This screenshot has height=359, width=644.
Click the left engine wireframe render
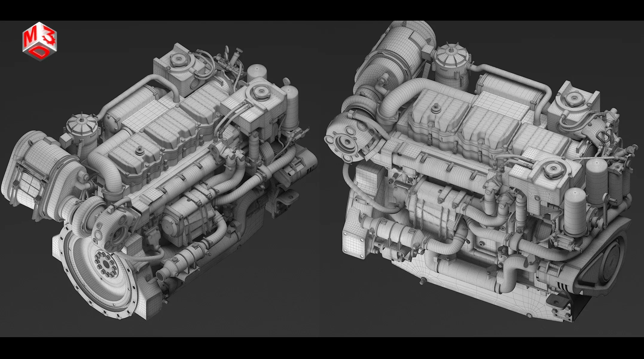click(159, 181)
